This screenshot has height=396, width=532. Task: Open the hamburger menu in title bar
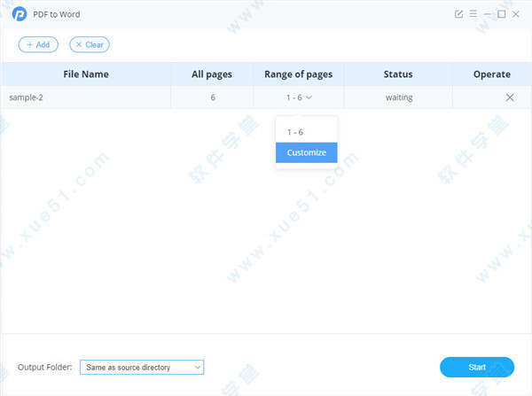tap(473, 14)
